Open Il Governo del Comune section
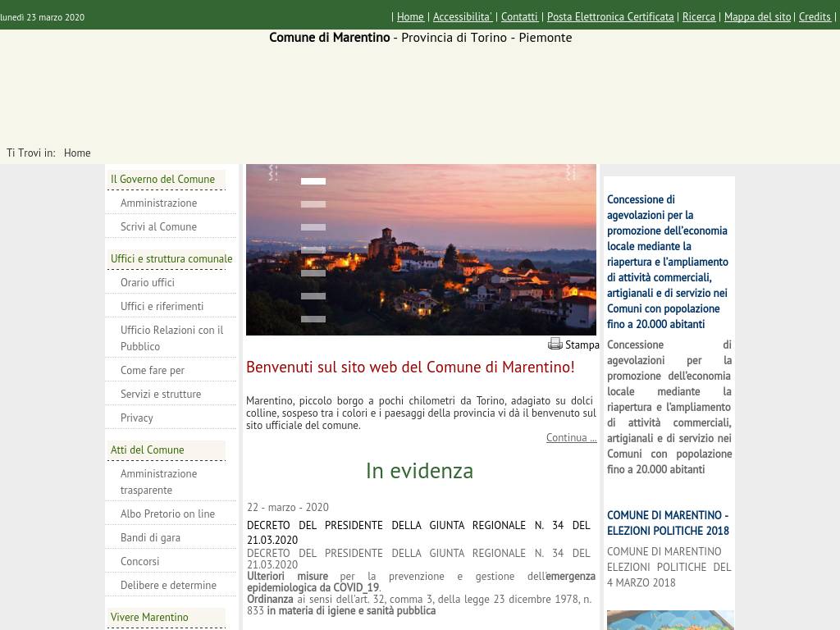 162,179
